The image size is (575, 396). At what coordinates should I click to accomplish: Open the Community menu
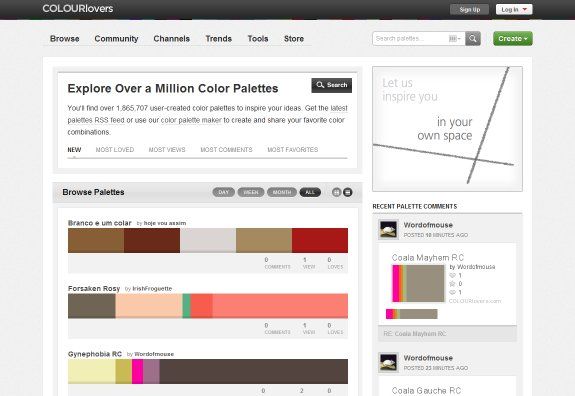click(x=116, y=38)
